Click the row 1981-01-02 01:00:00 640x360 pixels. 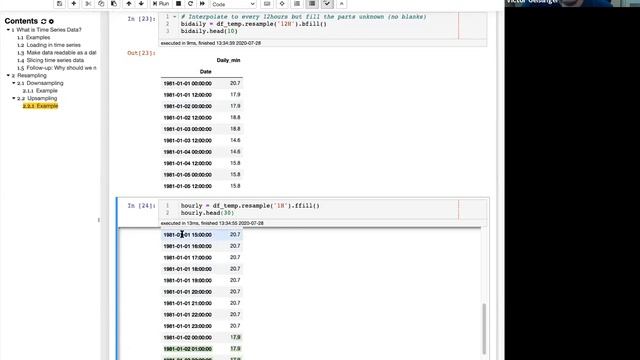tap(202, 349)
